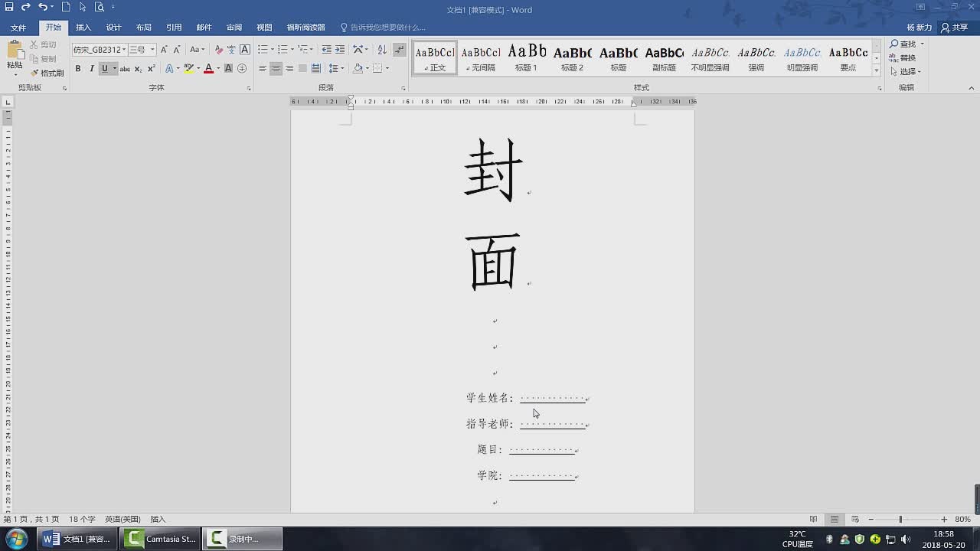Increase paragraph indent
Viewport: 980px width, 551px height.
coord(340,49)
